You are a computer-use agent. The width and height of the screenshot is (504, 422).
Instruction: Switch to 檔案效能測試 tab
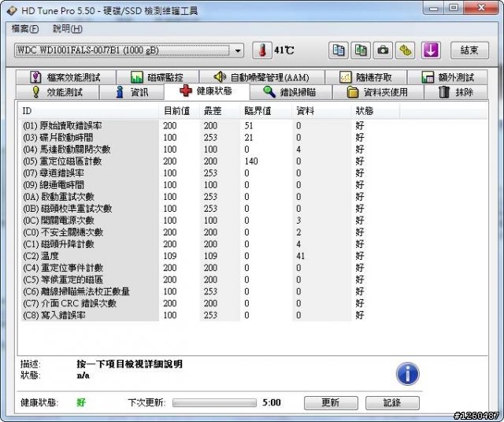[x=66, y=77]
